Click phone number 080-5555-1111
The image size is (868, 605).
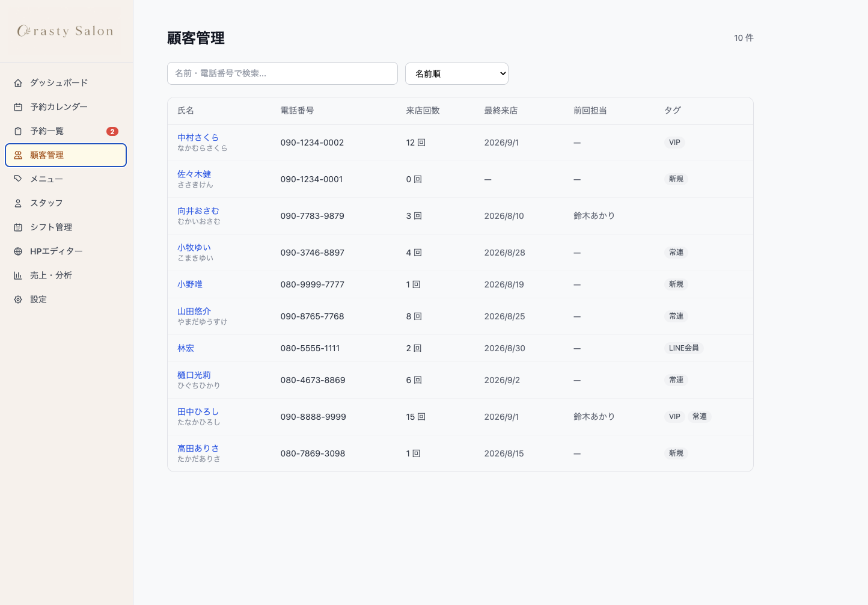tap(310, 348)
